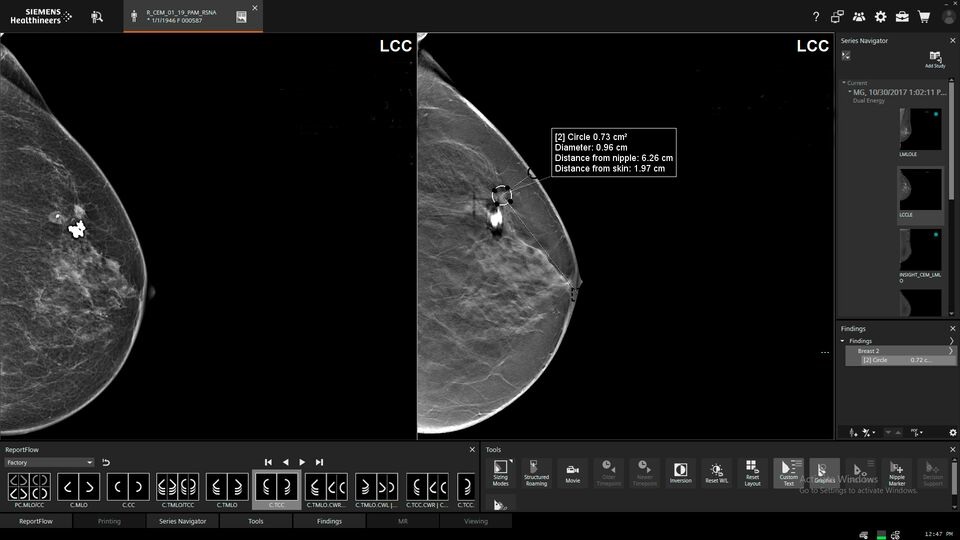Go to next ReportFlow step
The height and width of the screenshot is (540, 960).
tap(302, 462)
